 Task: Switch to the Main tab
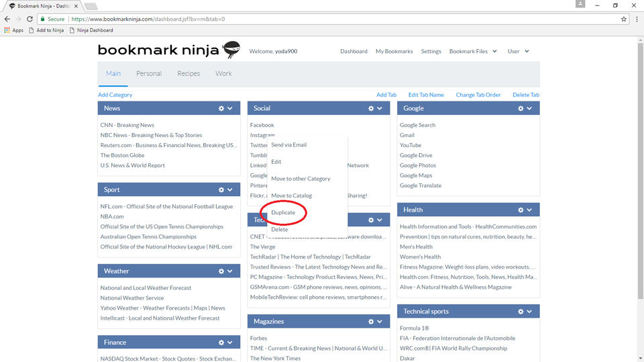[x=113, y=74]
